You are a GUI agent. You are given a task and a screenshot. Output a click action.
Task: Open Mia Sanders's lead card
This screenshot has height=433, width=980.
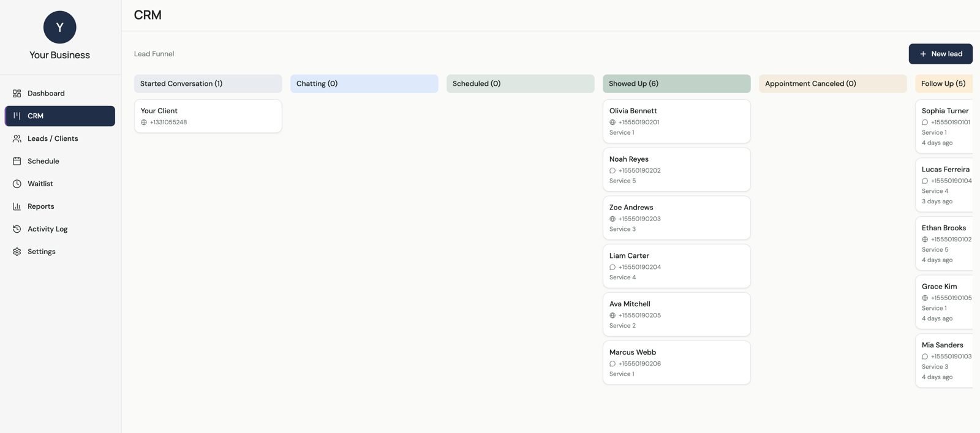coord(944,361)
